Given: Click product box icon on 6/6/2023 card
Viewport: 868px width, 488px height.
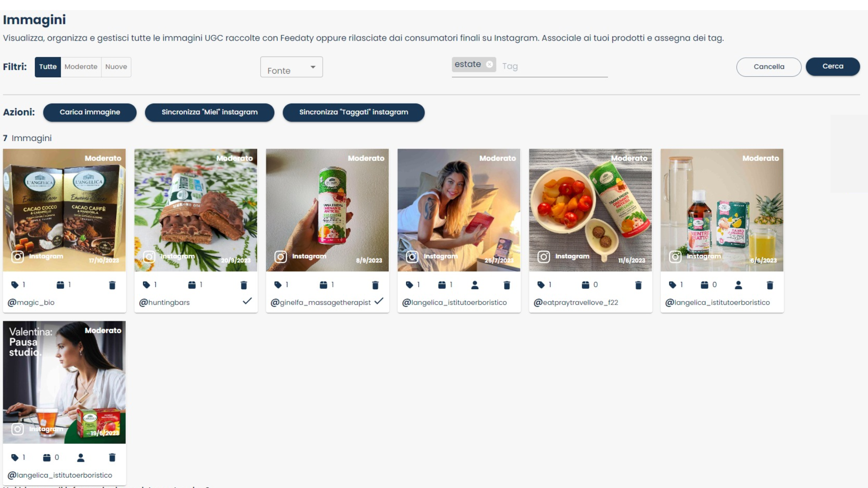Looking at the screenshot, I should (x=704, y=285).
